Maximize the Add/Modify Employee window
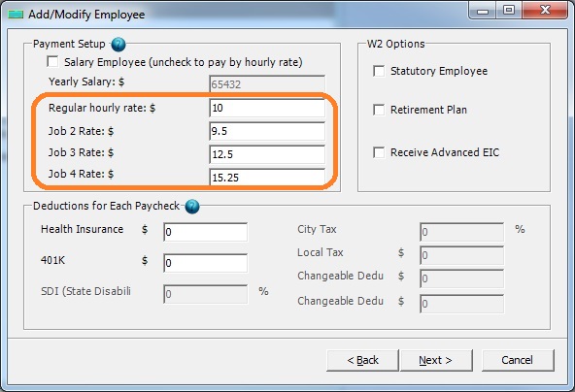Image resolution: width=575 pixels, height=392 pixels. click(x=509, y=11)
